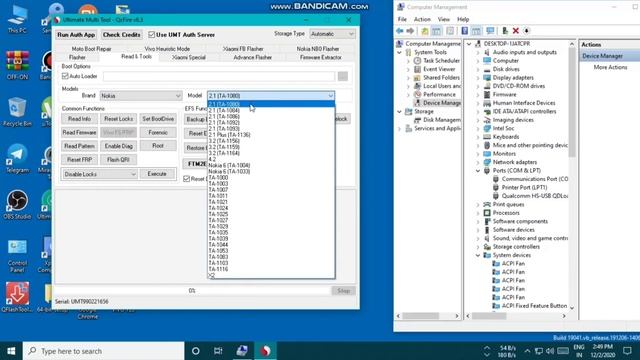This screenshot has height=360, width=640.
Task: Click the Up one level folder icon
Action: 425,31
